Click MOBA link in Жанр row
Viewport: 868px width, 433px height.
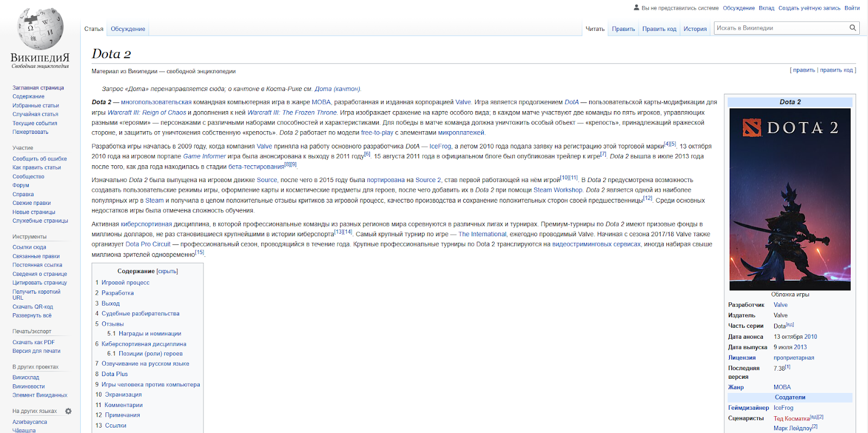pos(782,387)
